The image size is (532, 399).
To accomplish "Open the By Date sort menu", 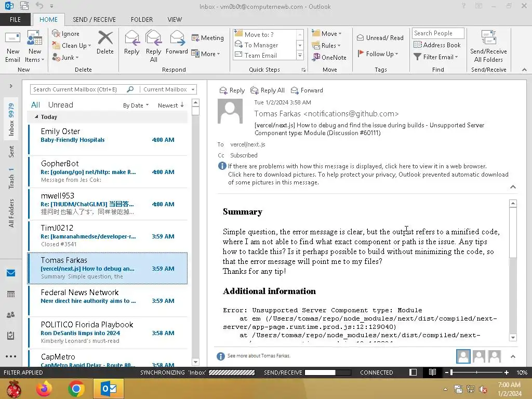I will coord(136,105).
